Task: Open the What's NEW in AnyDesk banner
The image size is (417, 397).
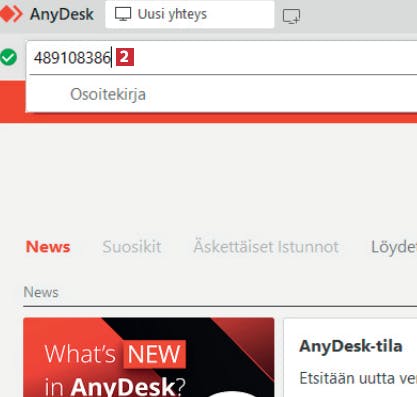Action: [x=149, y=357]
